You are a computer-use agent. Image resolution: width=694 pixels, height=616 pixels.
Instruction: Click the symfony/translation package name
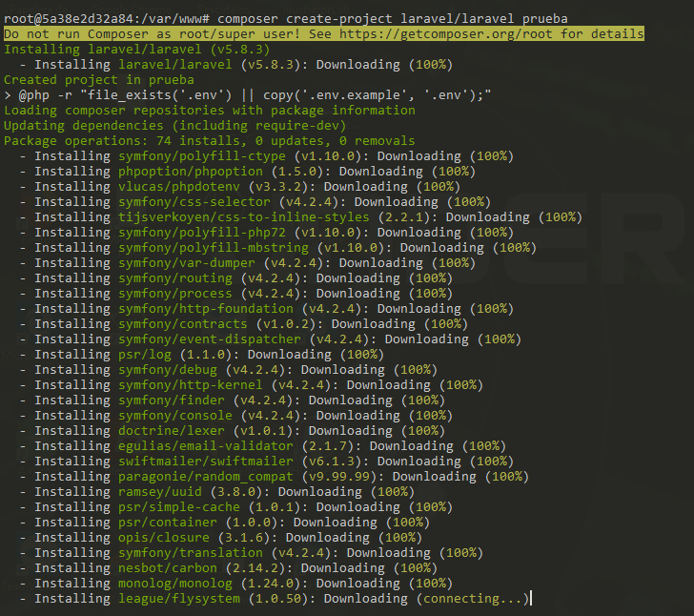click(x=191, y=554)
